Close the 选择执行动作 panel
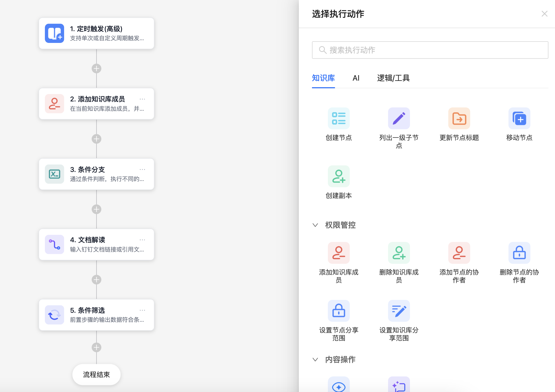Image resolution: width=555 pixels, height=392 pixels. (x=544, y=14)
